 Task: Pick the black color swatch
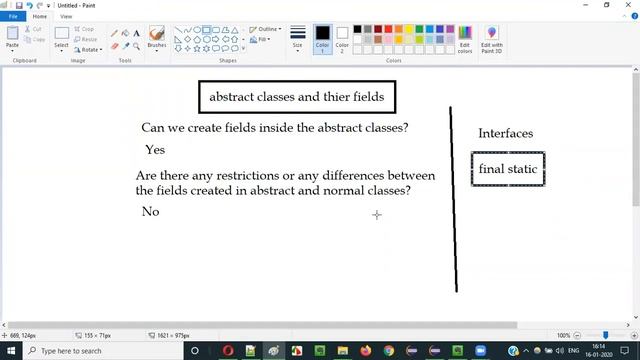point(357,29)
